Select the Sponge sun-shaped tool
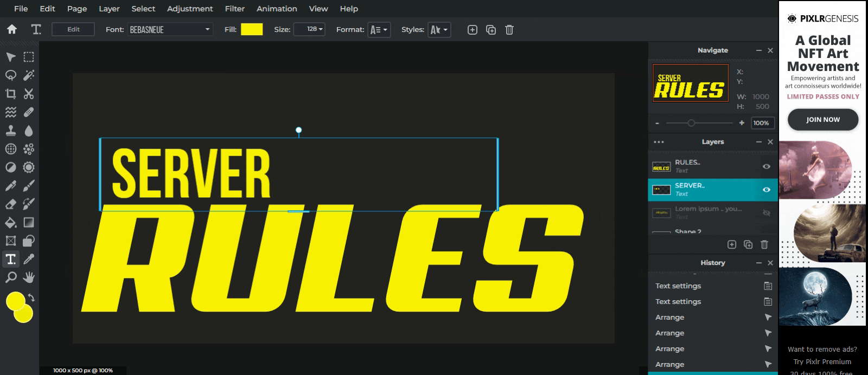The image size is (868, 375). click(x=29, y=167)
